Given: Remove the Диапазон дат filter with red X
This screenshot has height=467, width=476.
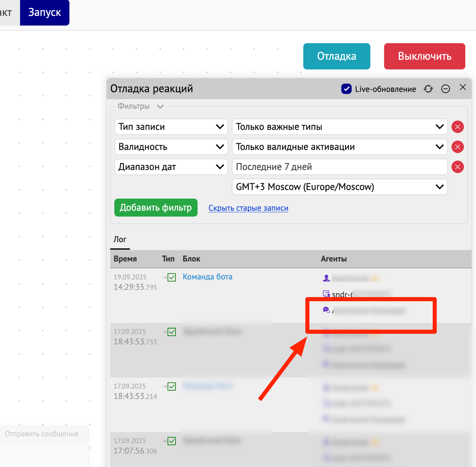Looking at the screenshot, I should click(x=457, y=167).
